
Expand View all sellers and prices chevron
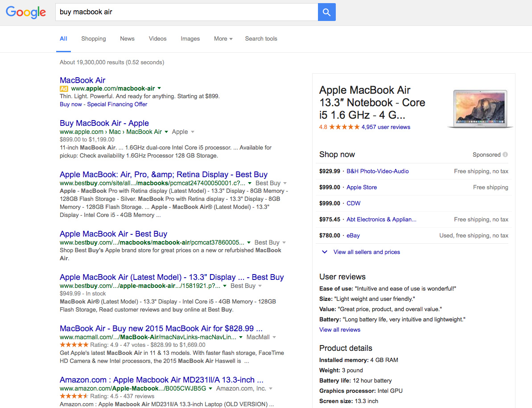[x=325, y=252]
